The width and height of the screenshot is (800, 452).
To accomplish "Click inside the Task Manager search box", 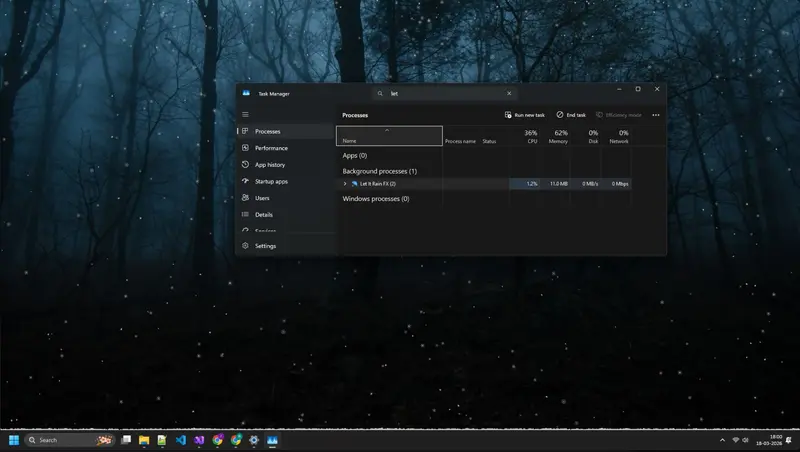I will (445, 93).
